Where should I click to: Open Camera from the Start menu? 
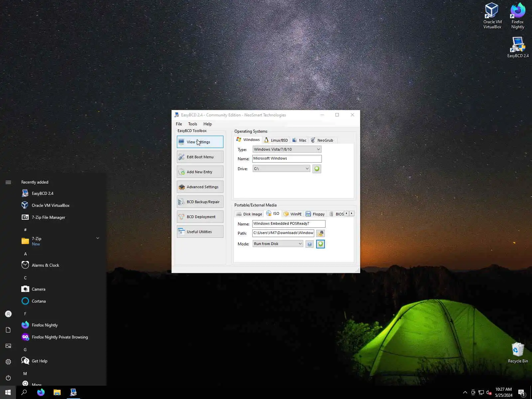pyautogui.click(x=61, y=289)
